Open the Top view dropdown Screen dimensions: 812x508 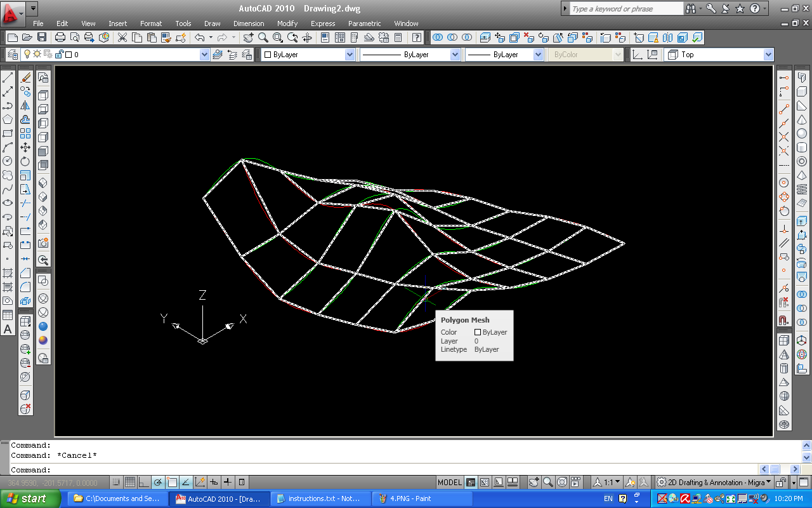point(767,55)
